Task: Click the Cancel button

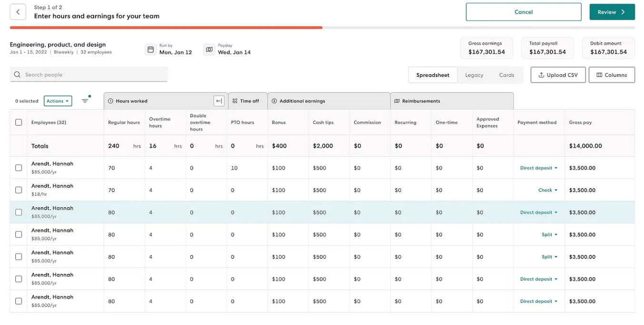Action: (523, 11)
